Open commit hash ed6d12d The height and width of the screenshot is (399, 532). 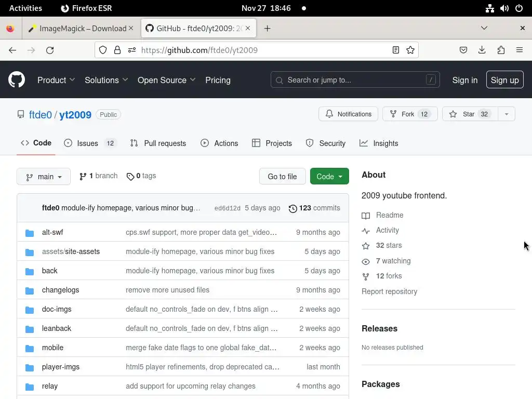pyautogui.click(x=228, y=208)
